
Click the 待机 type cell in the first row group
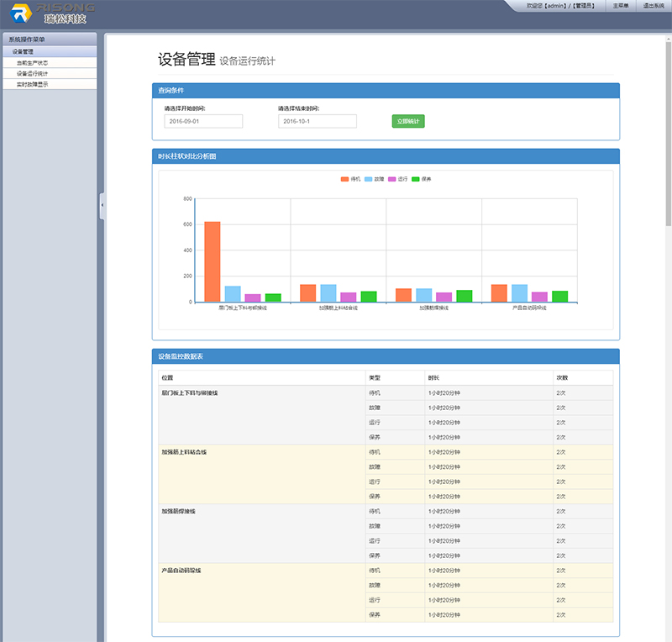click(x=395, y=392)
